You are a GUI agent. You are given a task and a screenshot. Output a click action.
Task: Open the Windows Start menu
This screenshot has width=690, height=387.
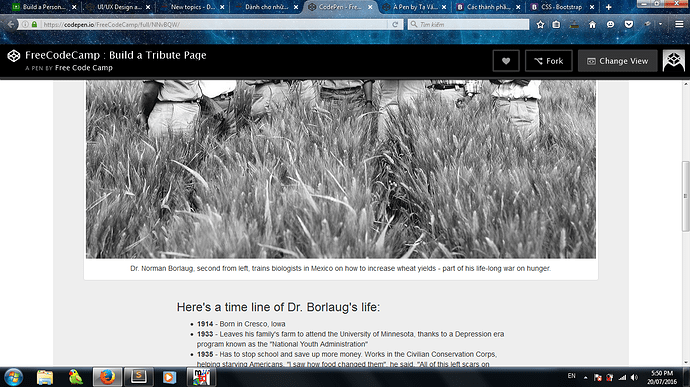[14, 377]
